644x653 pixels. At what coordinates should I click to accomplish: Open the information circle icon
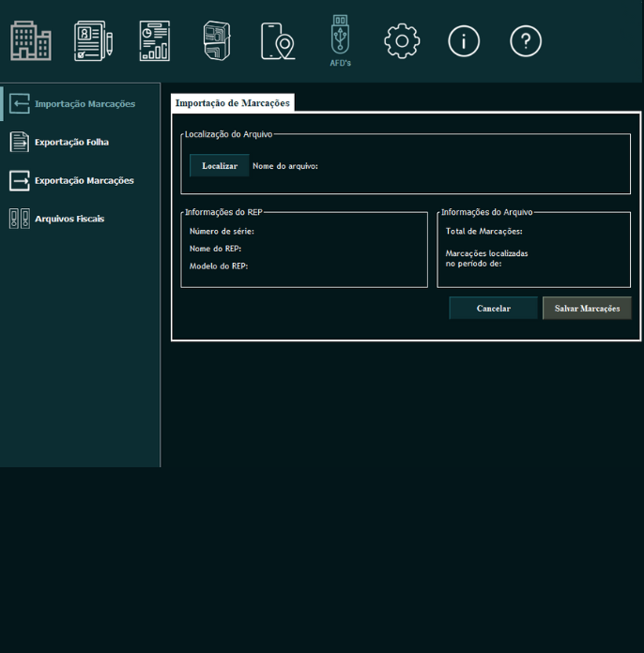(464, 41)
